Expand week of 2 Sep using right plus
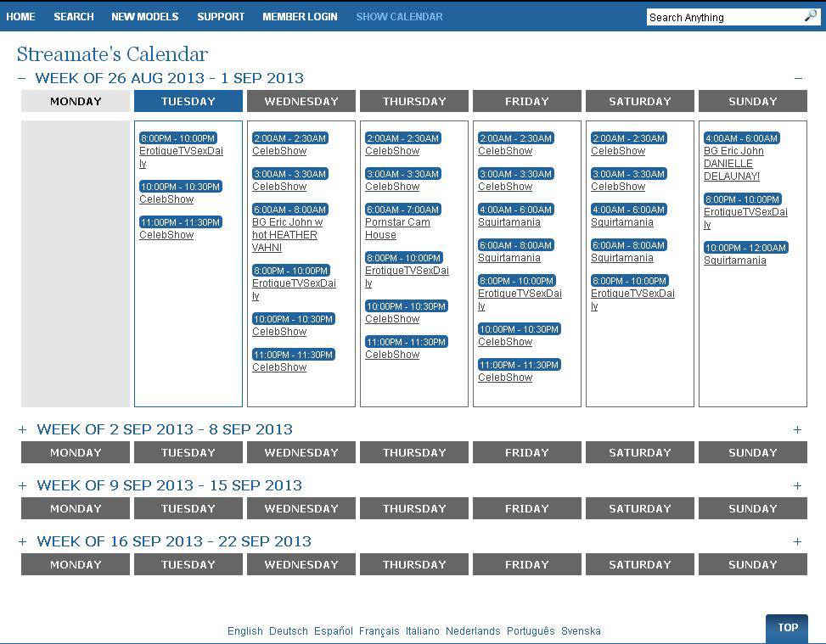 click(797, 429)
